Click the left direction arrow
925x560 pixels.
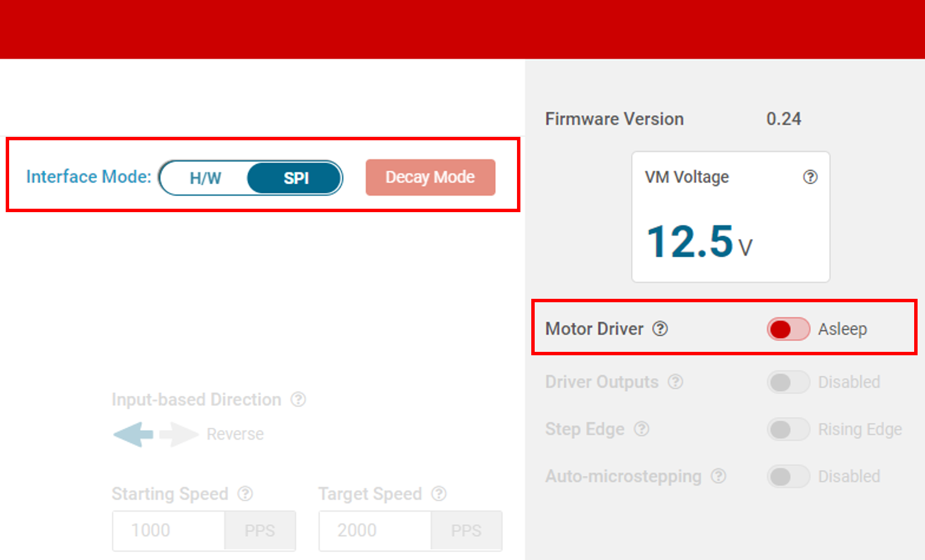pos(134,435)
